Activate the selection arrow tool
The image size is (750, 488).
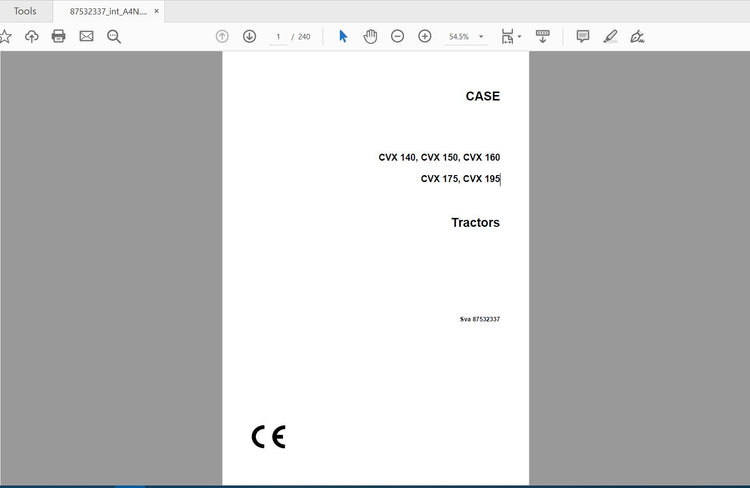(343, 36)
